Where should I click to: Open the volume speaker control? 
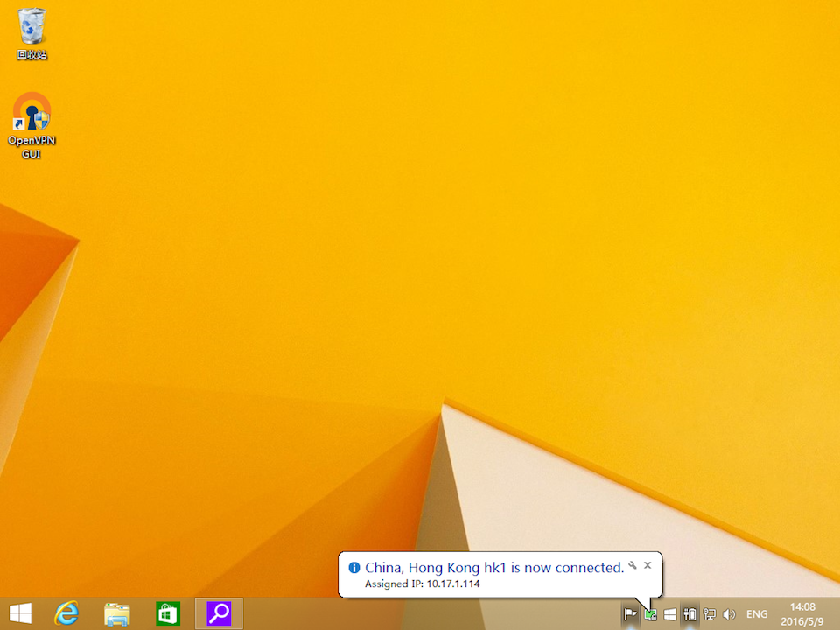pyautogui.click(x=729, y=615)
